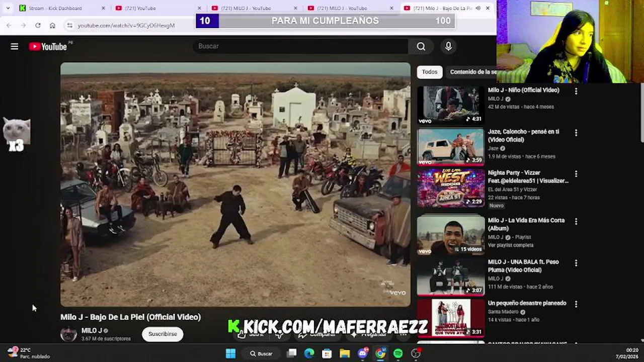Viewport: 644px width, 362px height.
Task: Open site info icon beside the URL
Action: click(69, 25)
